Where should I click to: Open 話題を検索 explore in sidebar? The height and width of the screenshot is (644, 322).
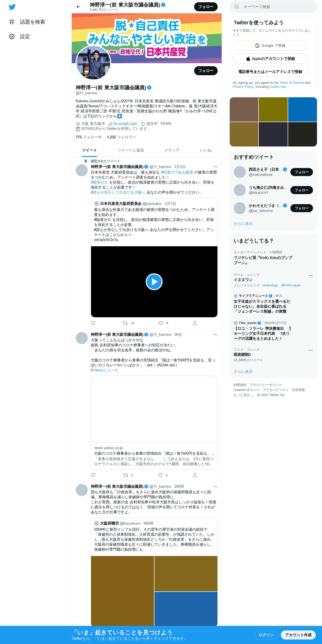(27, 22)
